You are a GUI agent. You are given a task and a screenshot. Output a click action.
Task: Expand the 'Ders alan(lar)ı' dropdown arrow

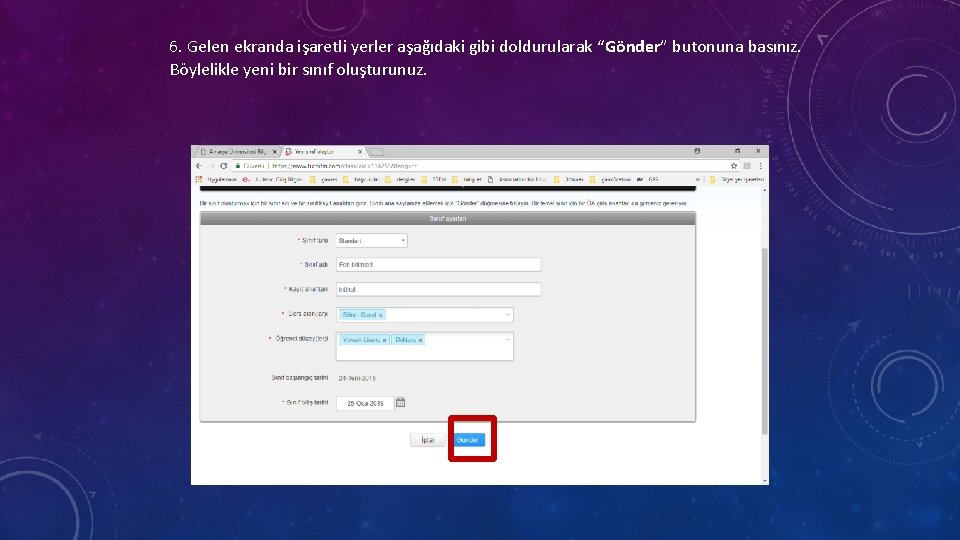pyautogui.click(x=508, y=315)
